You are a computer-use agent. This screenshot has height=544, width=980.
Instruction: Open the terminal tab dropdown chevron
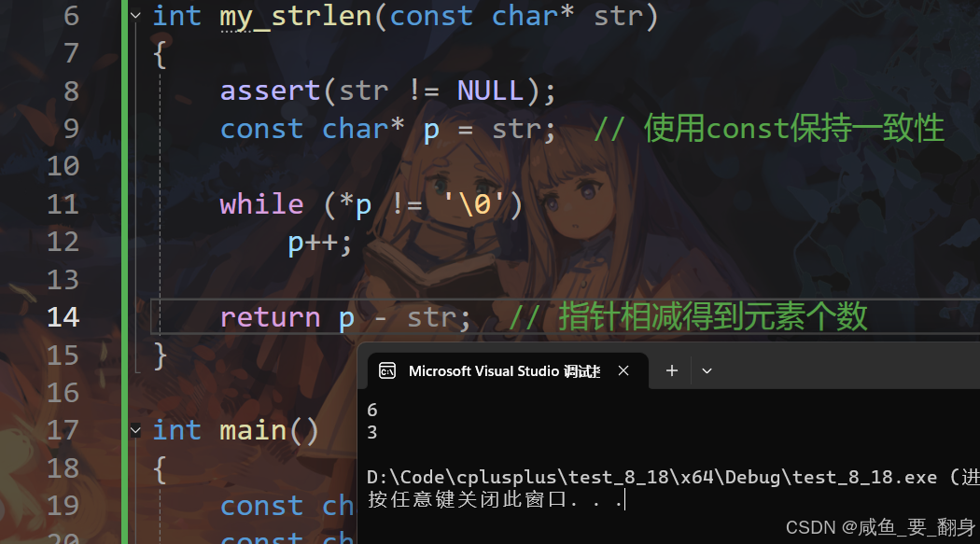[707, 371]
